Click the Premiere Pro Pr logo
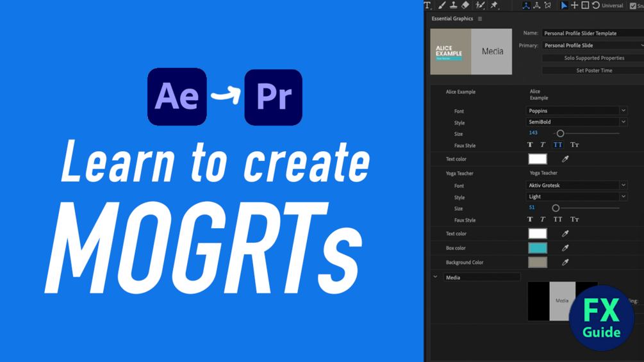The height and width of the screenshot is (362, 644). (x=274, y=97)
